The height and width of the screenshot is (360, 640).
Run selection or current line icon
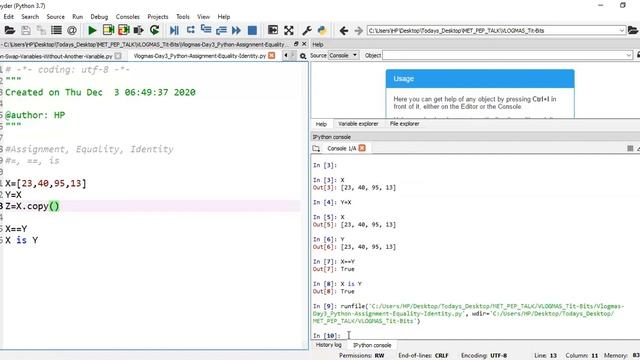click(139, 30)
